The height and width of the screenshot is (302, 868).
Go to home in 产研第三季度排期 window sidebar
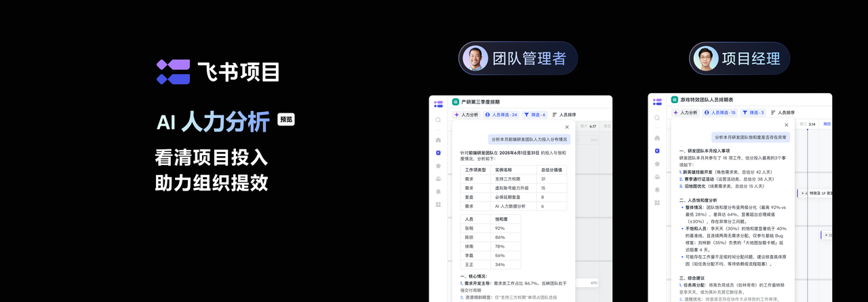point(438,140)
